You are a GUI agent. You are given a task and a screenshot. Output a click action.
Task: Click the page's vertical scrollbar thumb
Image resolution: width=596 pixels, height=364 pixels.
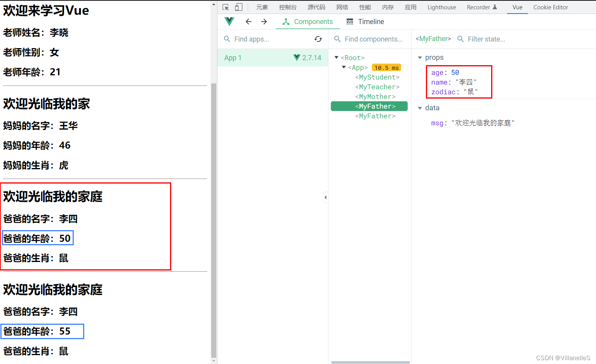click(214, 220)
